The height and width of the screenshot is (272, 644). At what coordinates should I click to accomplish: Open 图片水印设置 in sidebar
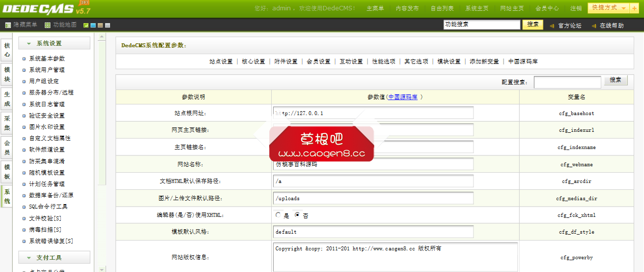(47, 127)
